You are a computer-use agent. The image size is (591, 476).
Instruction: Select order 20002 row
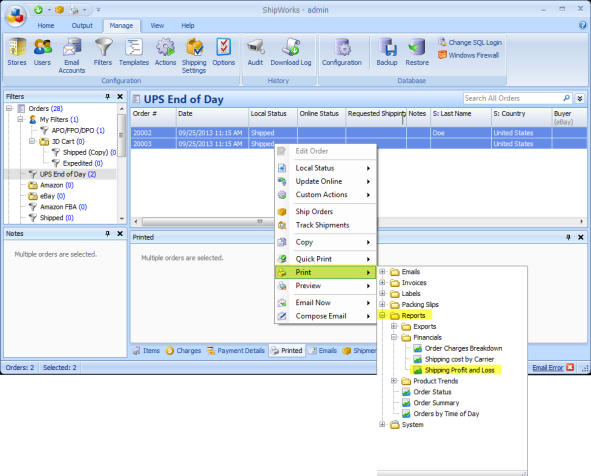tap(358, 133)
